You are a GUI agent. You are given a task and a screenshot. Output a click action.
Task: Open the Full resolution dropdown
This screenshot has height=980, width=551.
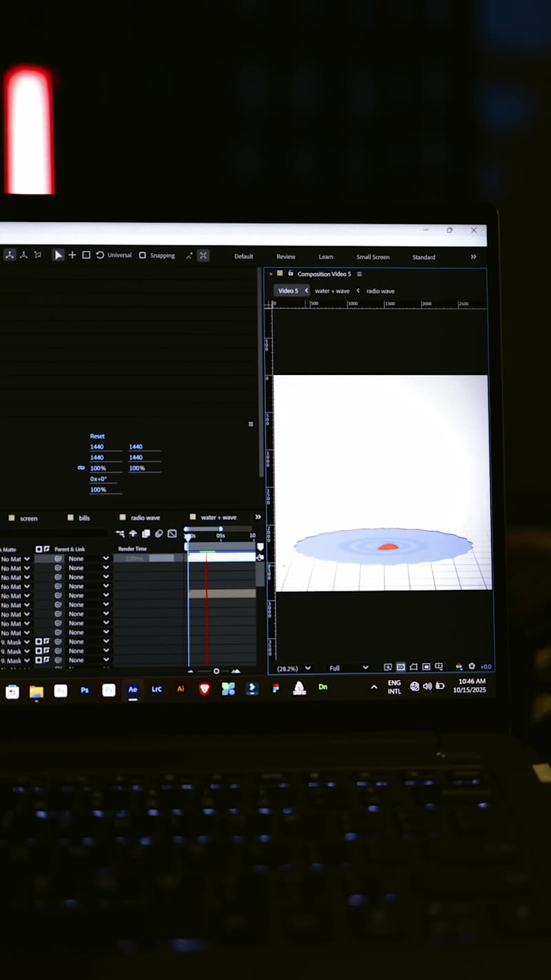[x=349, y=668]
